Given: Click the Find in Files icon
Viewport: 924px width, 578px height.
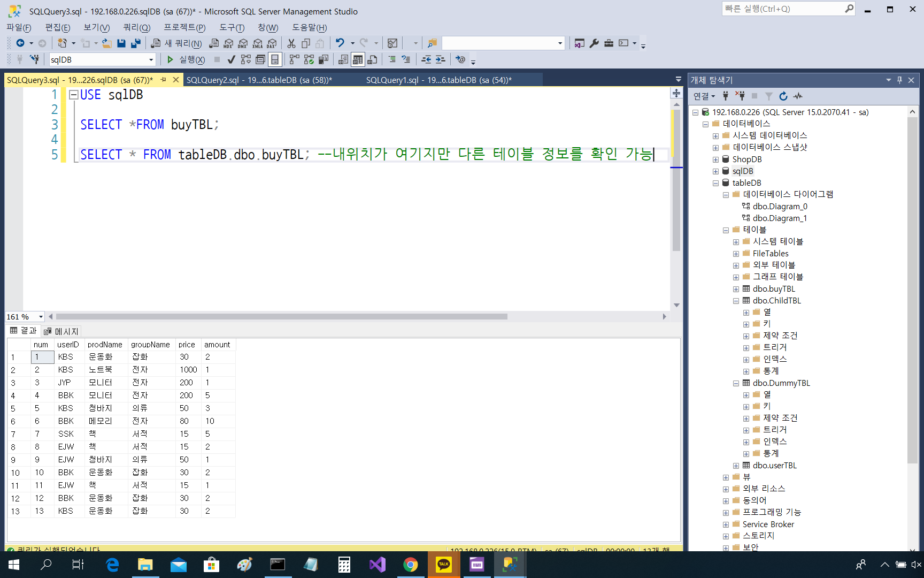Looking at the screenshot, I should [x=432, y=43].
